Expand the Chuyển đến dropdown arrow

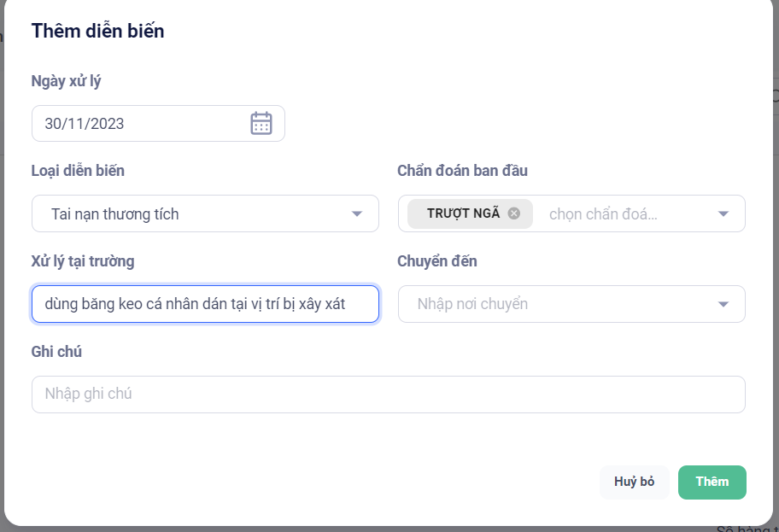click(723, 304)
